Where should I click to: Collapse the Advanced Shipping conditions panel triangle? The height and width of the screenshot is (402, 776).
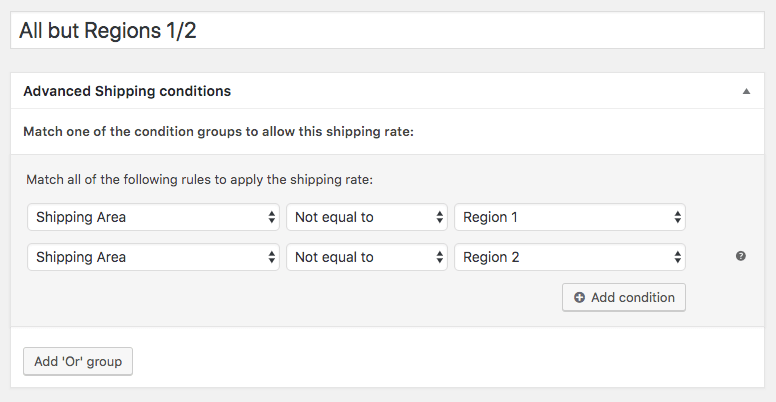tap(746, 91)
